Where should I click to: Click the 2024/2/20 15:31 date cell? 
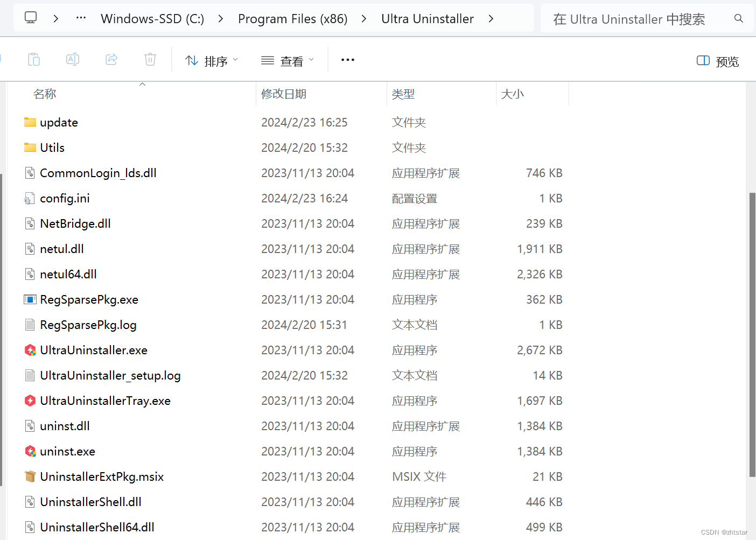pos(304,325)
